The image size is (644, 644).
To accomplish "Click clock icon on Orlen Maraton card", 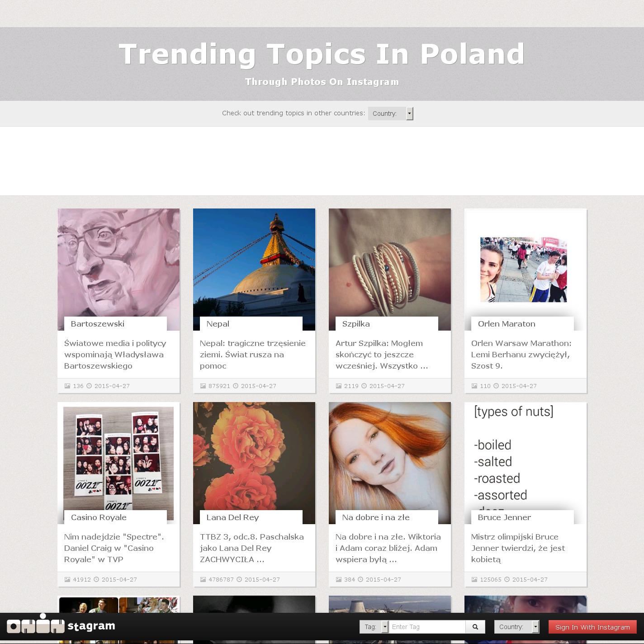I will [x=496, y=386].
